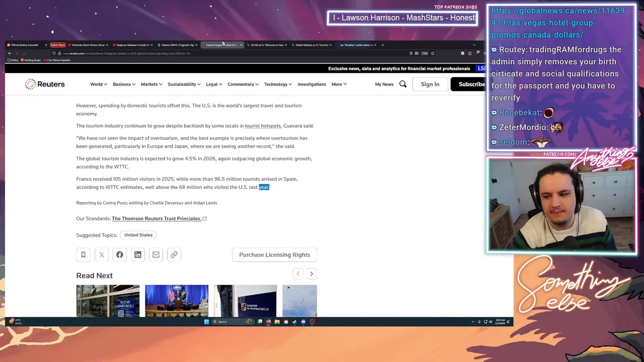Go to the Reuters home logo
Screen dimensions: 644x362
[x=45, y=84]
